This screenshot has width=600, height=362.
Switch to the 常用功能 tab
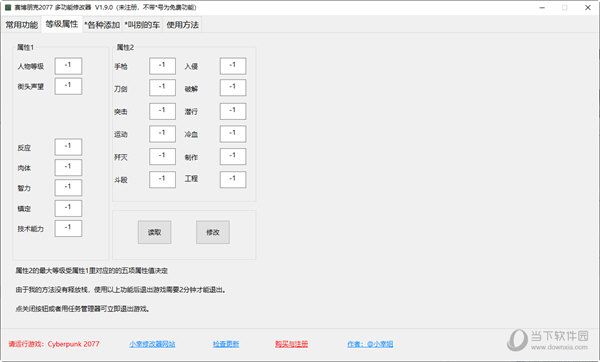pos(21,25)
